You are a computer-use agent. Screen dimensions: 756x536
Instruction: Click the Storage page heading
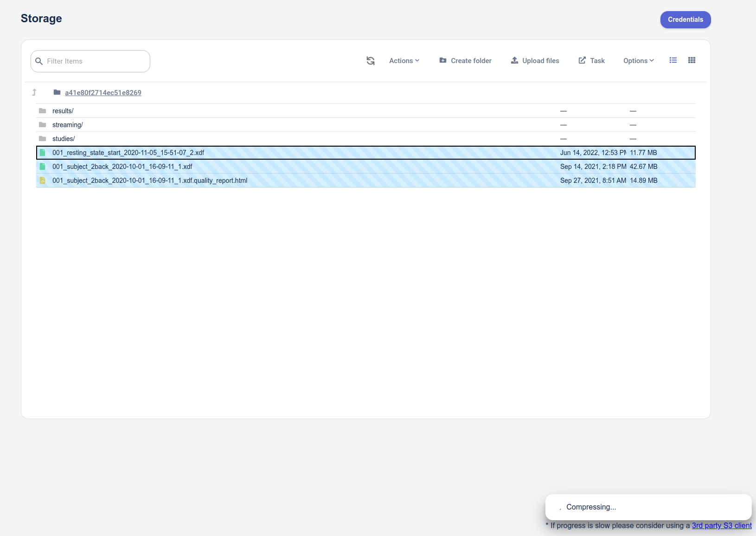coord(41,19)
